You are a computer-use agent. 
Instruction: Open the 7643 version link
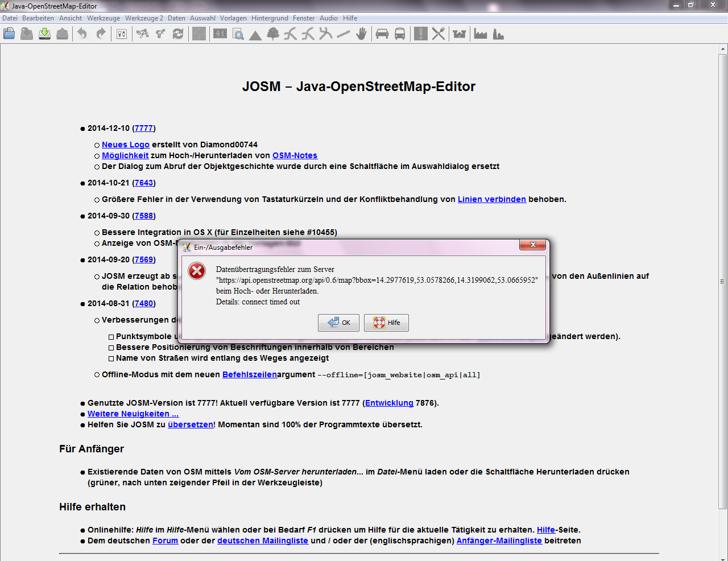tap(144, 183)
